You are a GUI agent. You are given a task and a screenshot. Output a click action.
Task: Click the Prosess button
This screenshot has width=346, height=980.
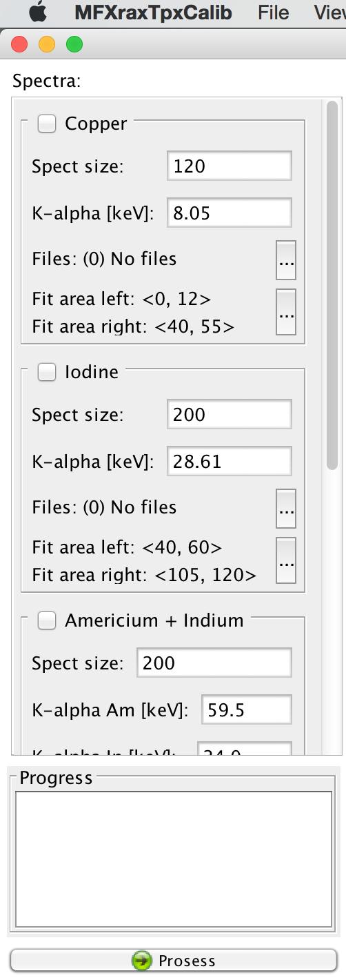(173, 960)
